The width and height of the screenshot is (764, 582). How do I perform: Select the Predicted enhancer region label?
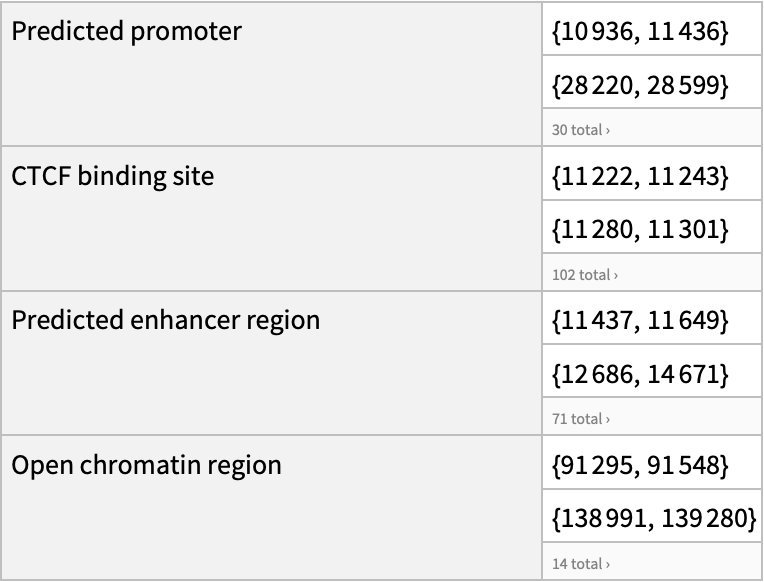[x=165, y=321]
